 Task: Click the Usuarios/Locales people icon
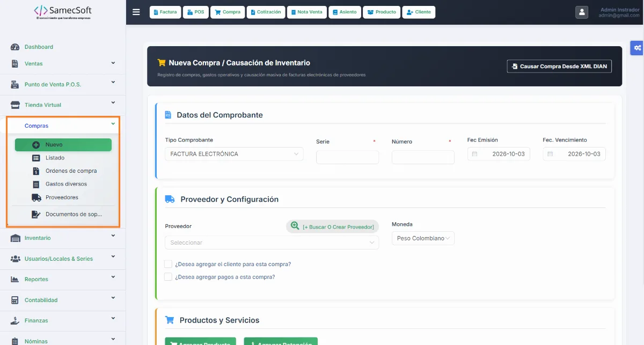click(15, 259)
